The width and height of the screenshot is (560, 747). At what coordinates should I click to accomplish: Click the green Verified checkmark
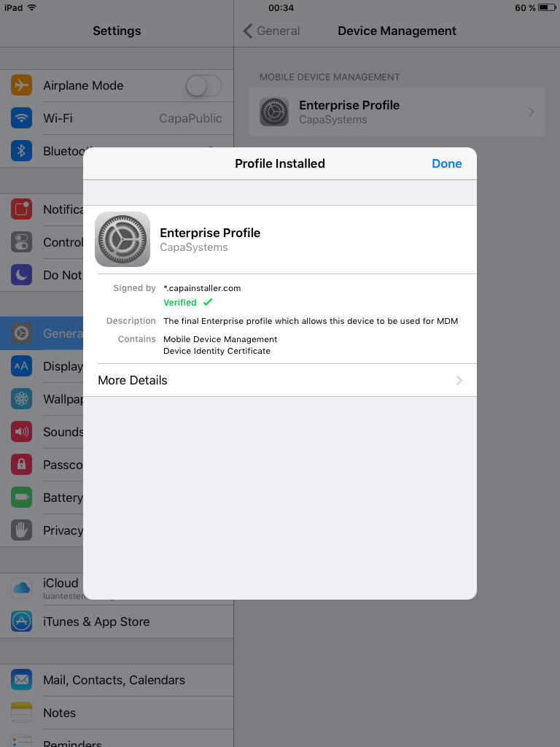208,302
